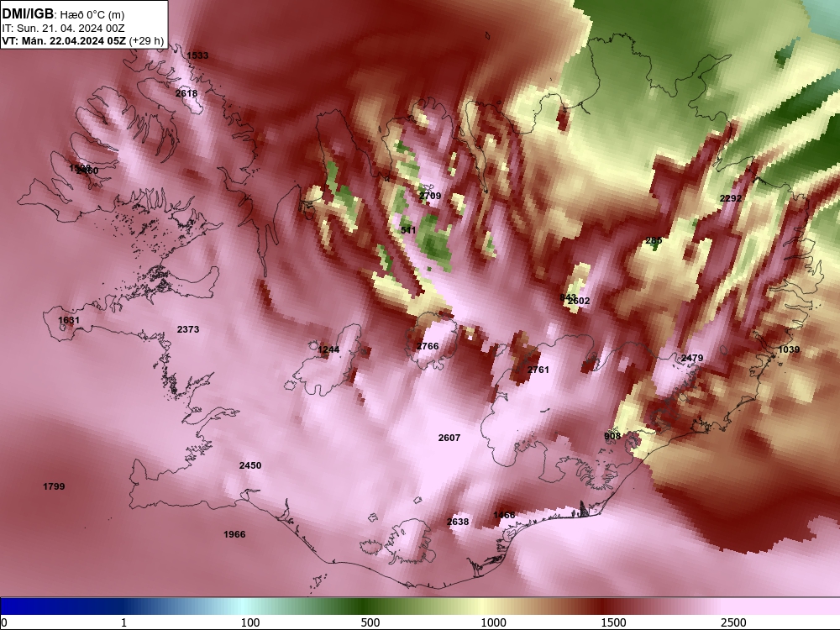This screenshot has height=630, width=840.
Task: Click the legend label 500
Action: [370, 622]
